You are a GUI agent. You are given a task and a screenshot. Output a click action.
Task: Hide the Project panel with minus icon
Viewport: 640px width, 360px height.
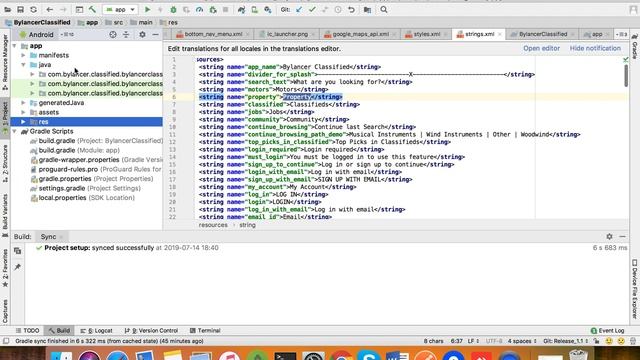pos(155,35)
